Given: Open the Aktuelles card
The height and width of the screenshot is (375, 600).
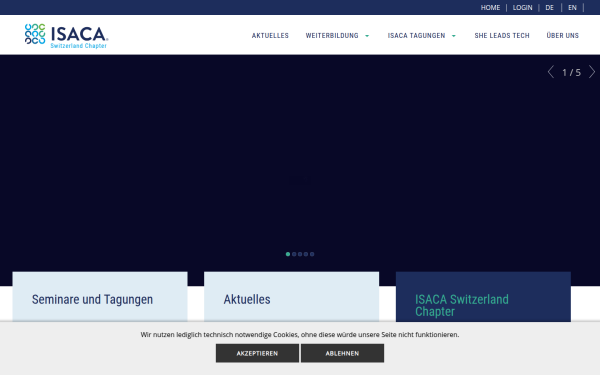Looking at the screenshot, I should pyautogui.click(x=292, y=297).
